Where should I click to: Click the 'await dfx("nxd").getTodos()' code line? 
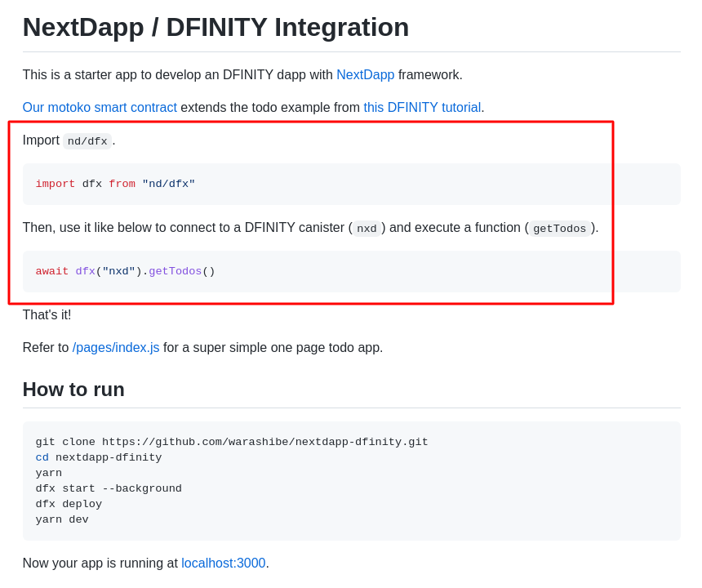[x=126, y=271]
